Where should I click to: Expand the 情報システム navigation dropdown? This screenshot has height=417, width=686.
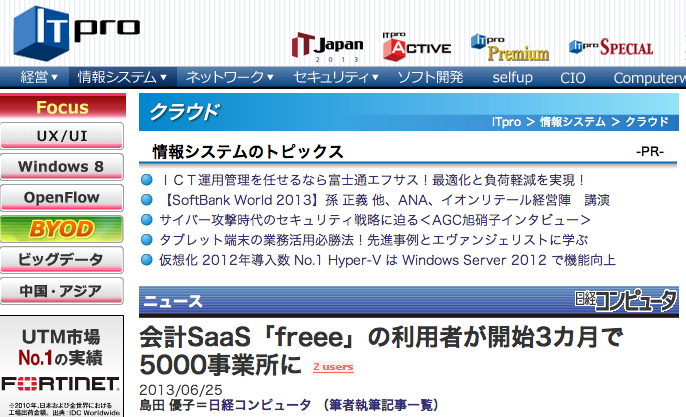[x=122, y=77]
